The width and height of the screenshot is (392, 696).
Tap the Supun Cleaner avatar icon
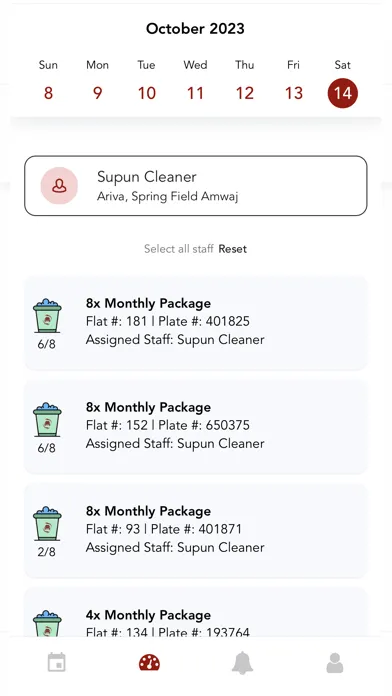click(x=59, y=186)
